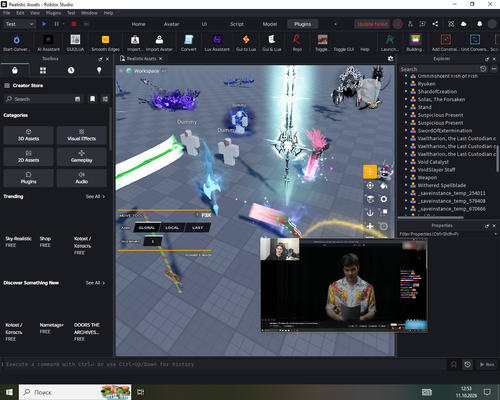Switch to the Avatar ribbon tab
Image resolution: width=500 pixels, height=400 pixels.
pyautogui.click(x=171, y=24)
